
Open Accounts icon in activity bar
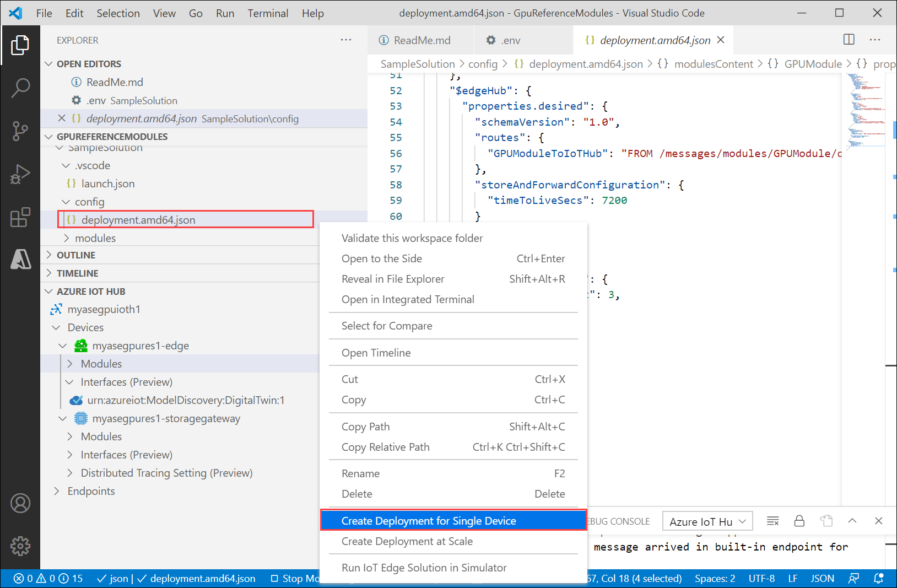point(20,503)
